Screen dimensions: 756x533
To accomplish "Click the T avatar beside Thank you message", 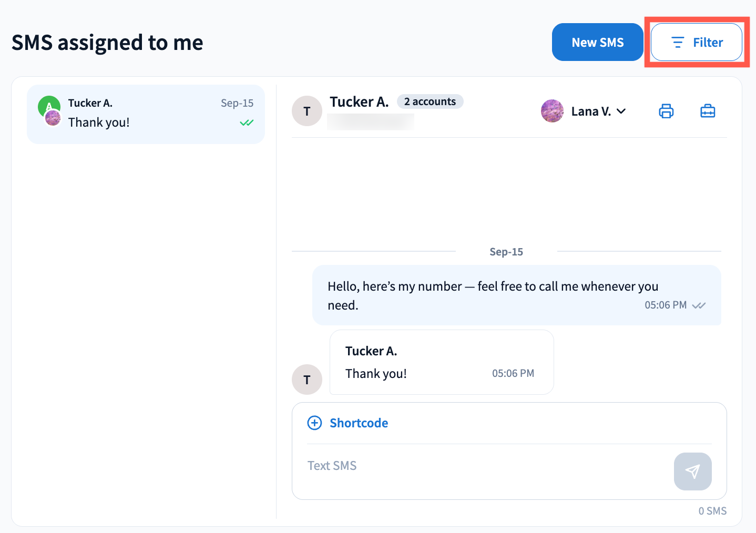I will [x=307, y=380].
